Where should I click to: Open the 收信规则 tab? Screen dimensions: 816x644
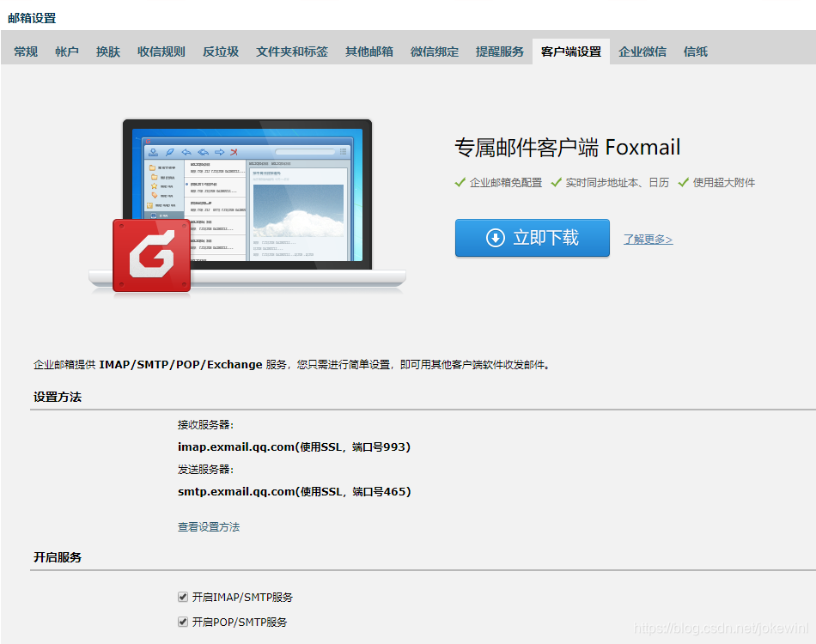pos(161,52)
